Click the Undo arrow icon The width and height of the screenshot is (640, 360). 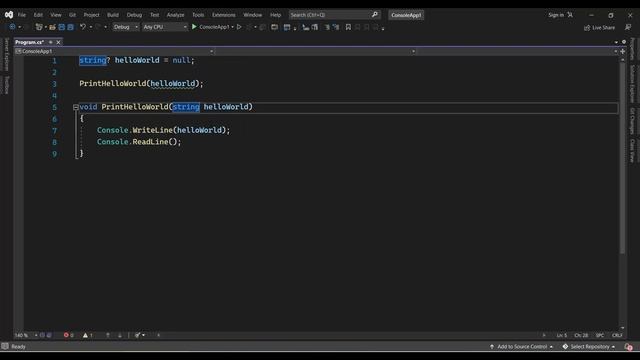tap(83, 27)
